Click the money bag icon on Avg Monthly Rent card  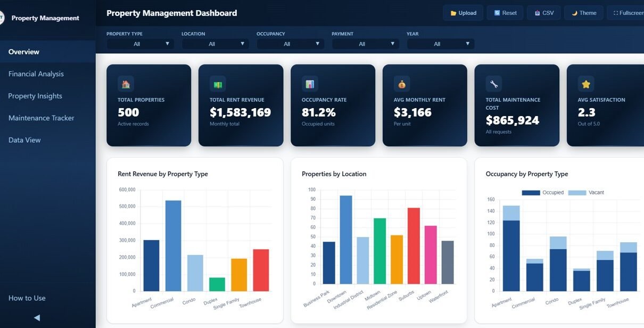point(402,84)
